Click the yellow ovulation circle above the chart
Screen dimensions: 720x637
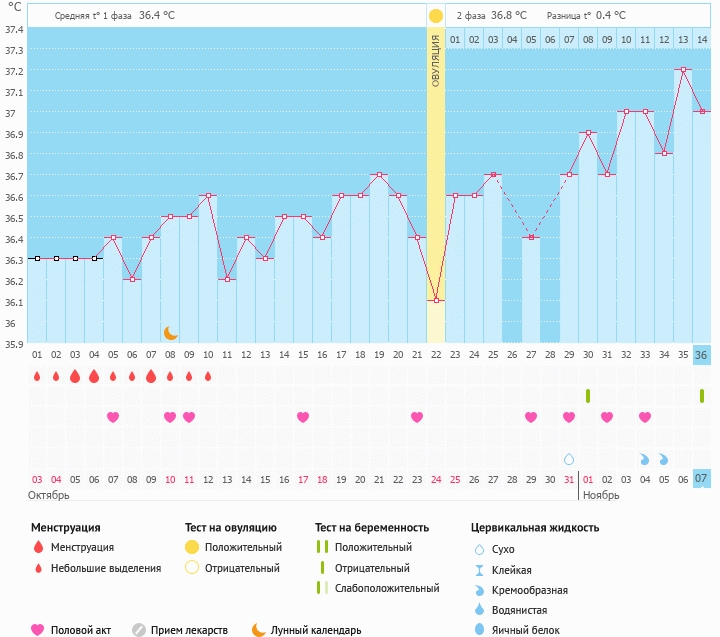click(x=435, y=16)
